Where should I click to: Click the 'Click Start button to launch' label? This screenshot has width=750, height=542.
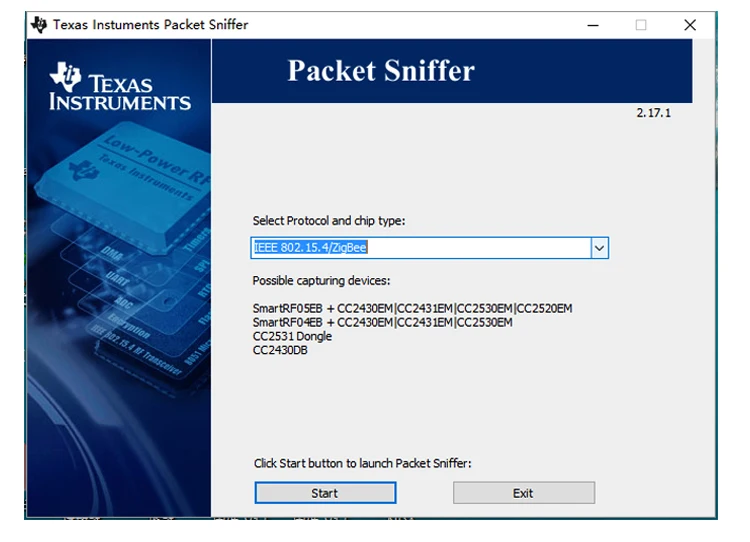click(x=363, y=463)
